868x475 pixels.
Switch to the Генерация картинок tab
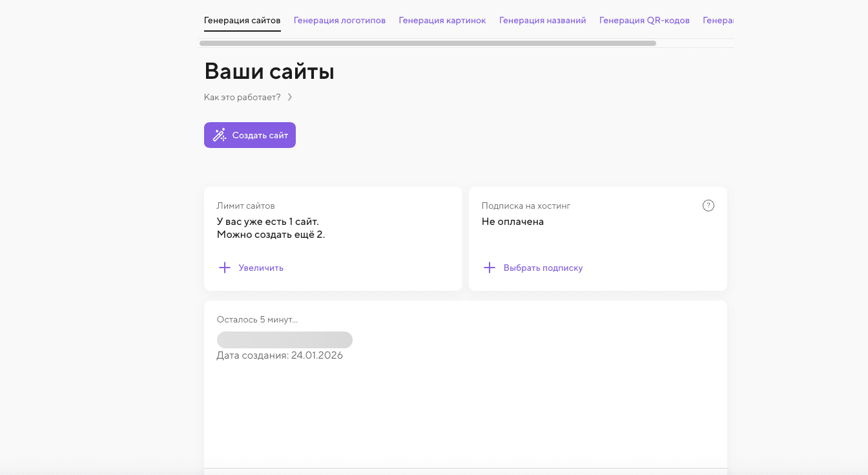[x=442, y=20]
